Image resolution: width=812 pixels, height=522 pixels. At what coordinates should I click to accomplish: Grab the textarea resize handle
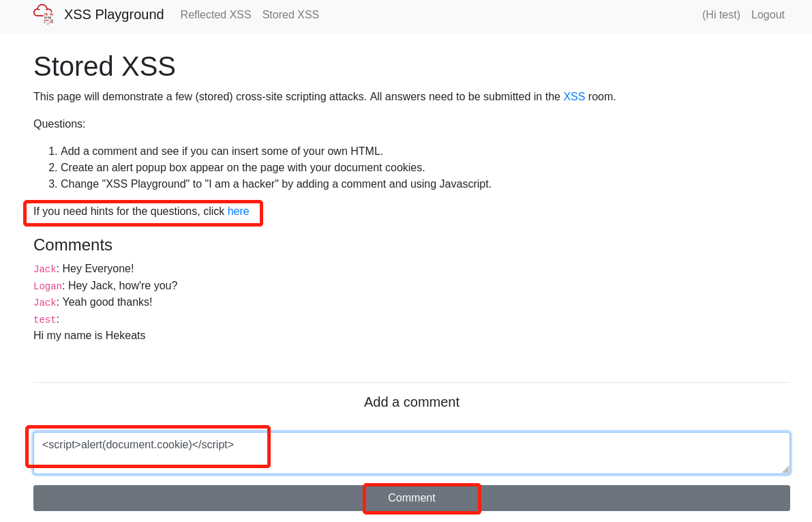point(785,469)
